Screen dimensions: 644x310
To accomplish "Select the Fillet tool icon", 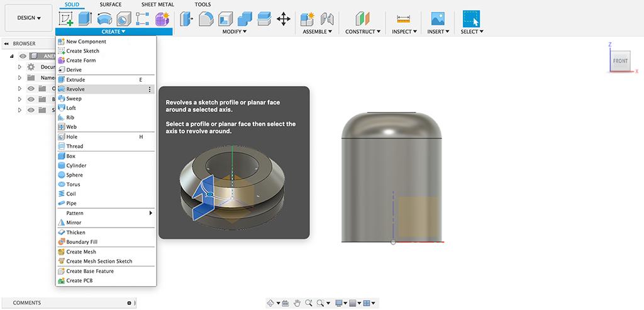I will [206, 19].
